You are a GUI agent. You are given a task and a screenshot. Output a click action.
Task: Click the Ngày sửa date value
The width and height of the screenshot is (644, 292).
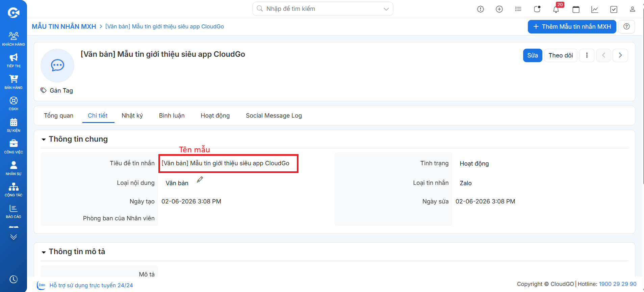click(x=485, y=201)
